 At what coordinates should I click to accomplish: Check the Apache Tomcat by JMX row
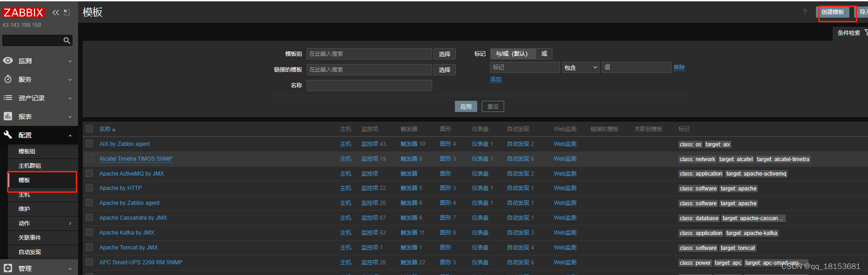89,247
